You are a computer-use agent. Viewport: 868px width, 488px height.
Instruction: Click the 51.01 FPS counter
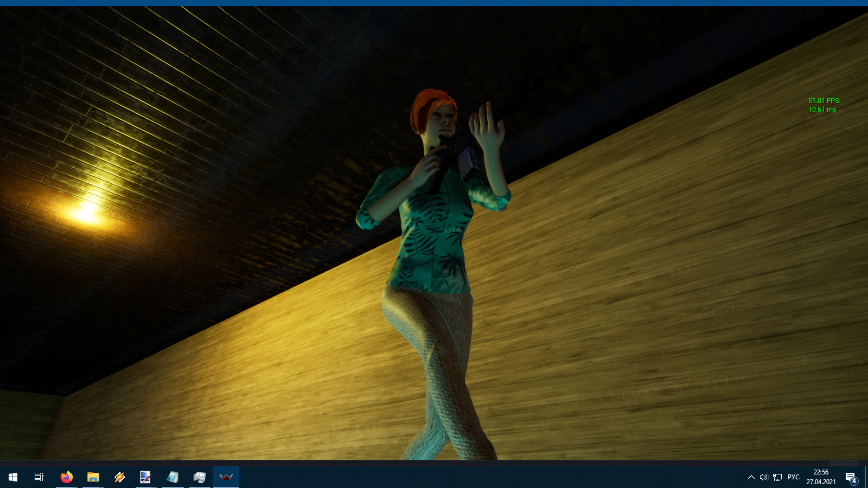(x=824, y=101)
